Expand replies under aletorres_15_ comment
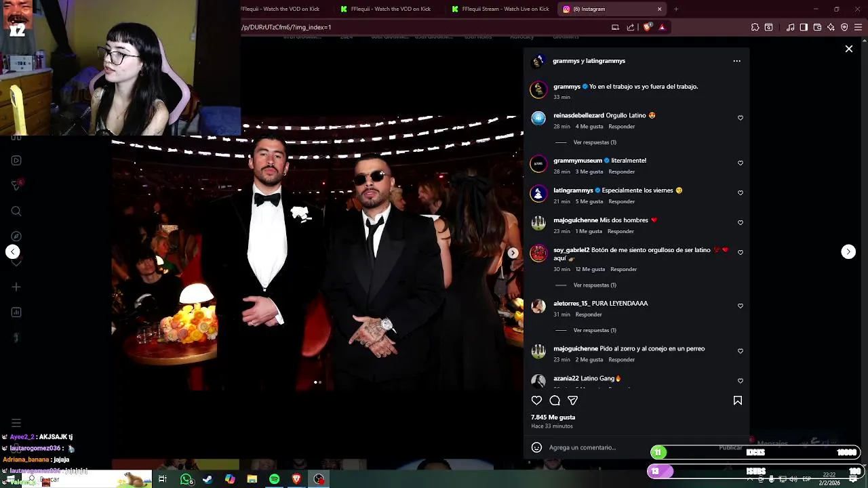This screenshot has width=868, height=488. pyautogui.click(x=595, y=331)
